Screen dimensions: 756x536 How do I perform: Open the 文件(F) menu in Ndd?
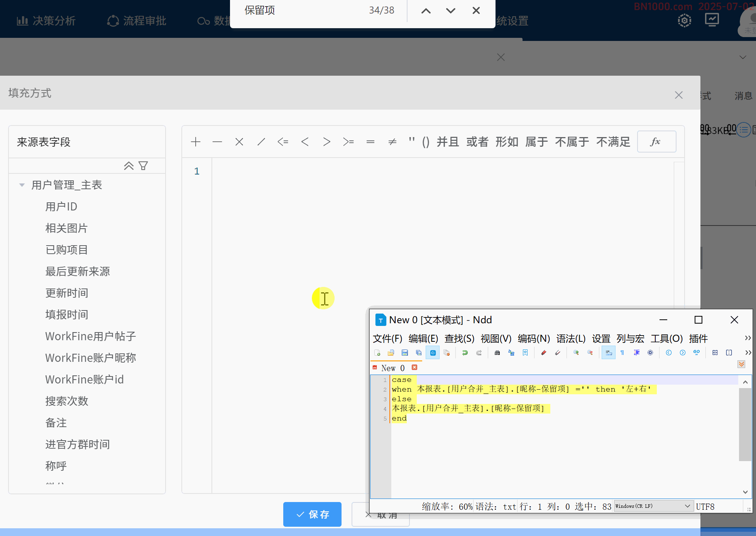(x=387, y=339)
